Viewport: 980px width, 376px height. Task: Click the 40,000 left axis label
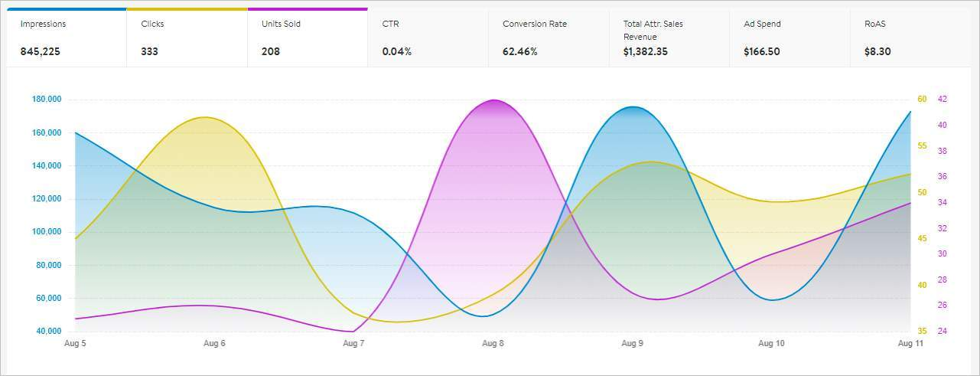(48, 332)
